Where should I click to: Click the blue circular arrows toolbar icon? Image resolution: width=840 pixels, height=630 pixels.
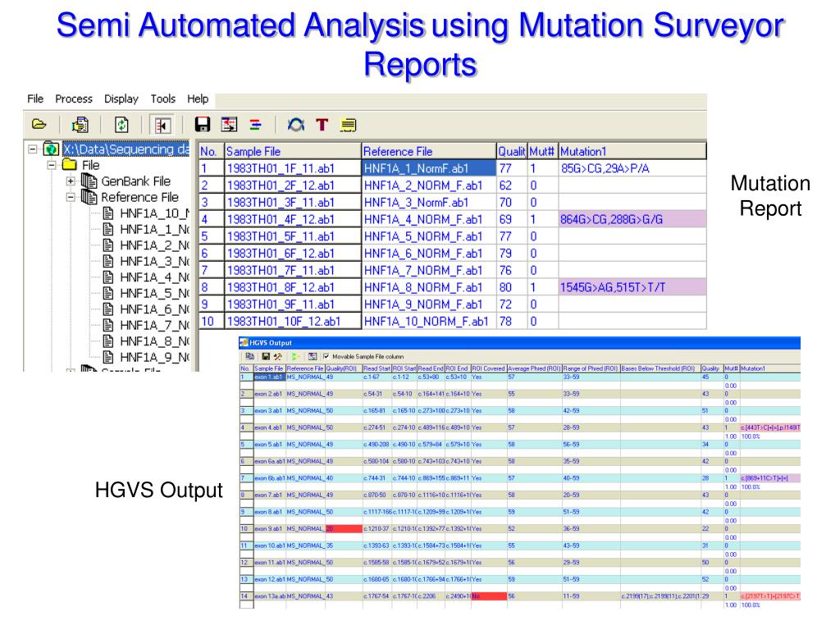click(x=295, y=125)
